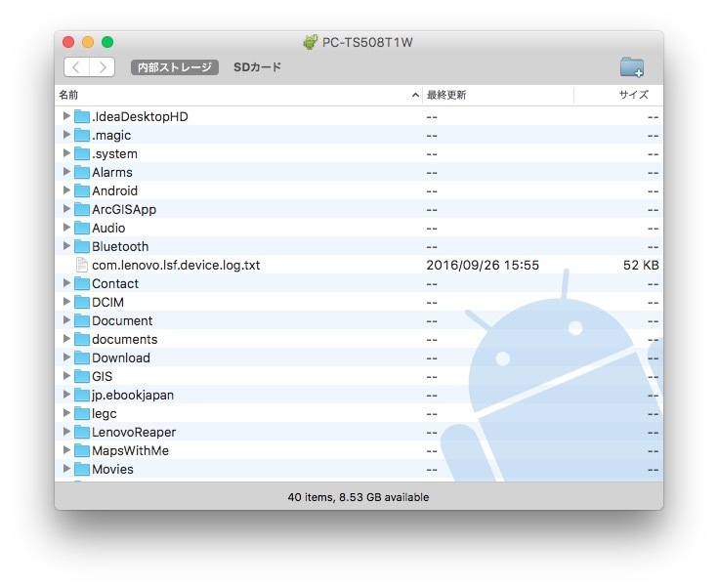Select the Android folder icon
Screen dimensions: 718x588
(82, 190)
